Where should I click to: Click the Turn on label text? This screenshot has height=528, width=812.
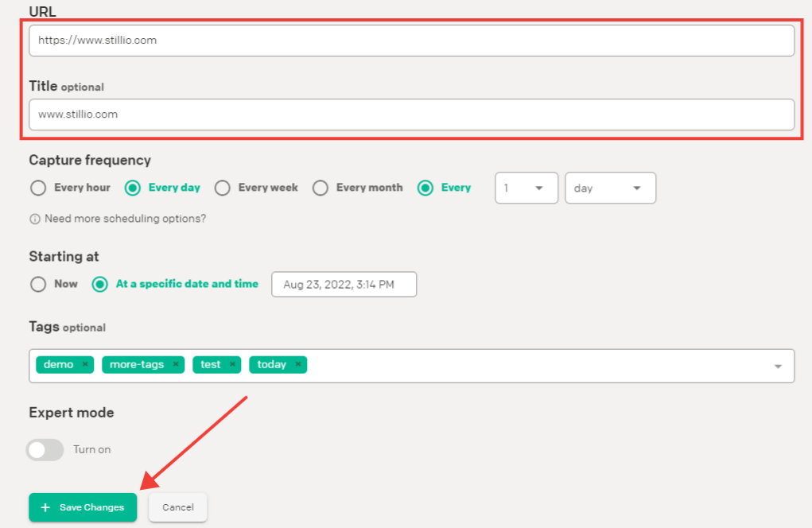pyautogui.click(x=91, y=449)
